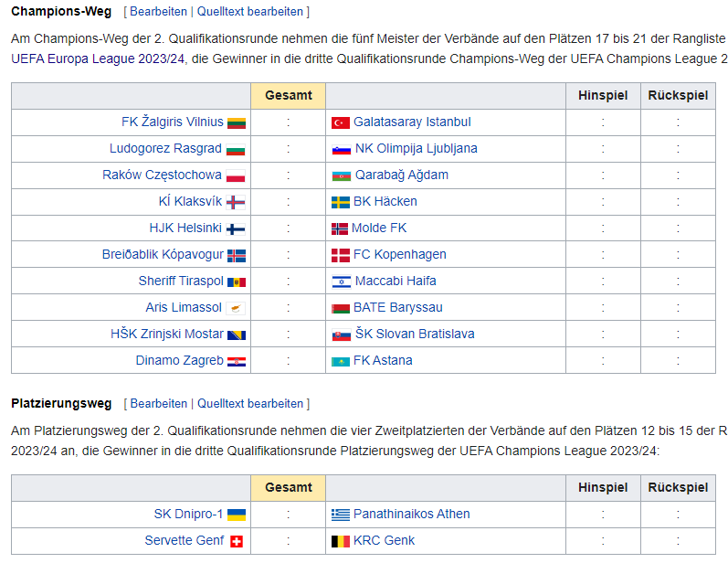Open Quelltext bearbeiten for Champions-Weg section
Screen dimensions: 728x563
click(249, 12)
